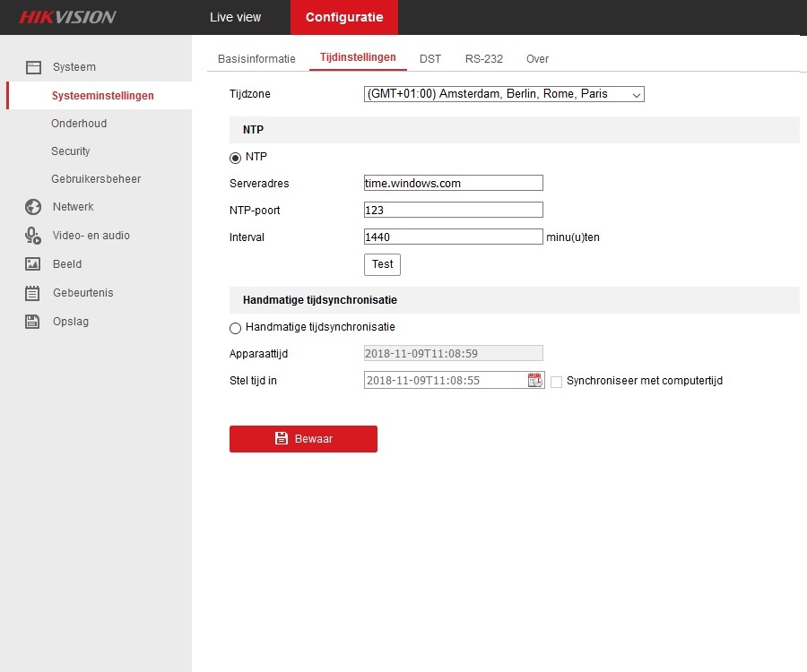Open Onderhoud in sidebar
The height and width of the screenshot is (672, 807).
pos(79,124)
